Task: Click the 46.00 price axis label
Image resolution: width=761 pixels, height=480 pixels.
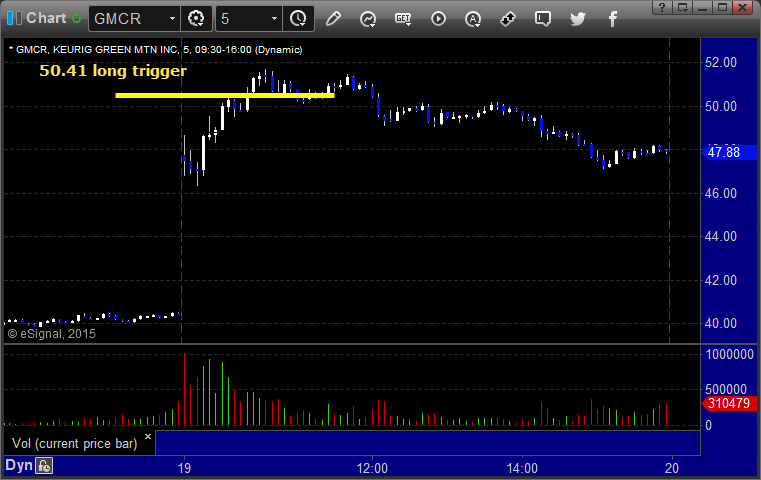Action: 721,193
